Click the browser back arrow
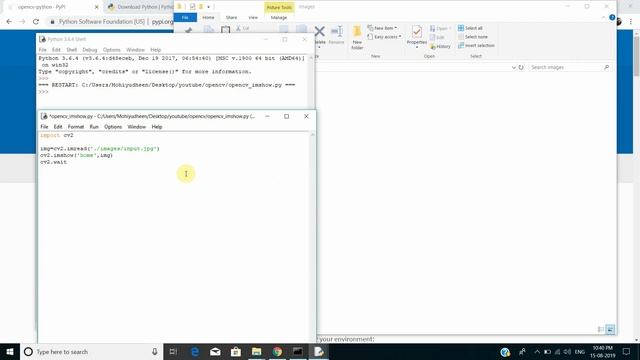The height and width of the screenshot is (360, 640). 9,22
